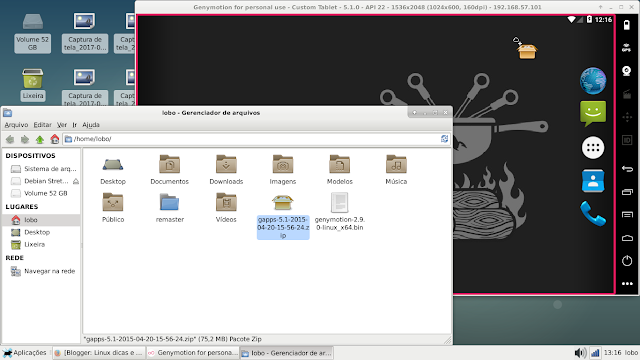This screenshot has width=640, height=360.
Task: Click the back arrow in file manager
Action: pyautogui.click(x=10, y=140)
